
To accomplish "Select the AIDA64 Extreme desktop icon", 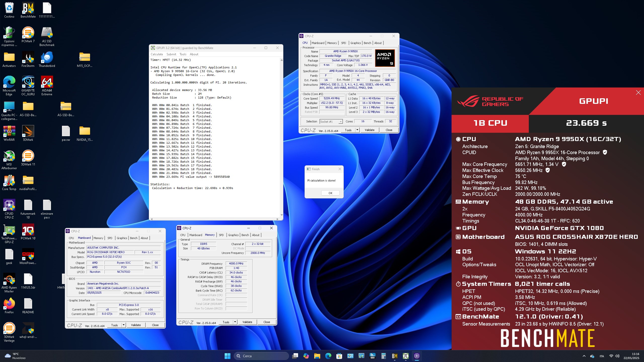I will click(x=47, y=86).
